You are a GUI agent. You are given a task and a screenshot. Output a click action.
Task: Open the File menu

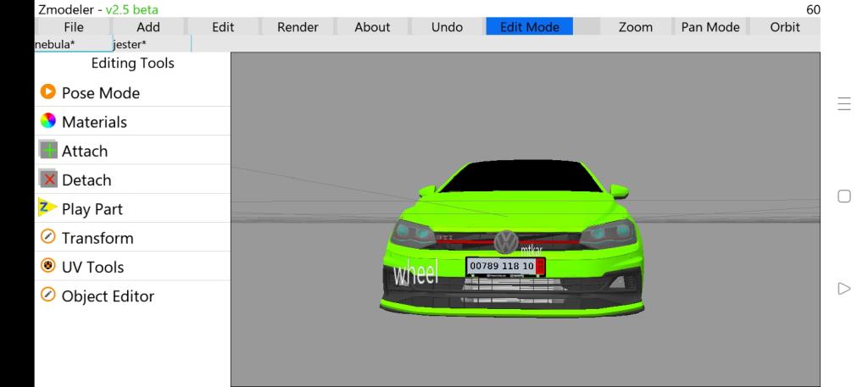[x=74, y=26]
